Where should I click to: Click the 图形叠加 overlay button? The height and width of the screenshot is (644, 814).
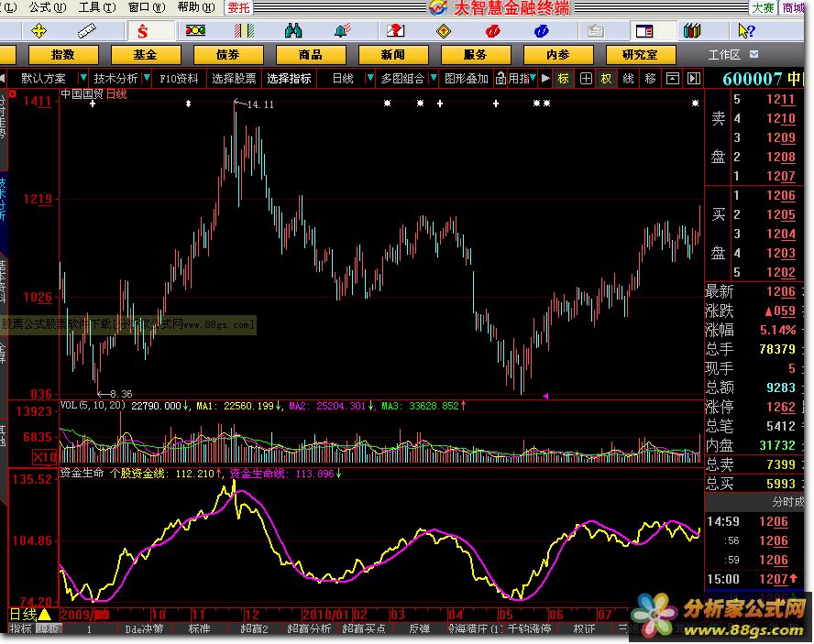[x=467, y=79]
